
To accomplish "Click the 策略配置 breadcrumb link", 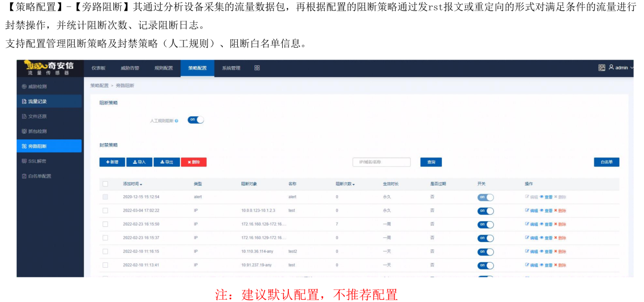I will pos(99,86).
